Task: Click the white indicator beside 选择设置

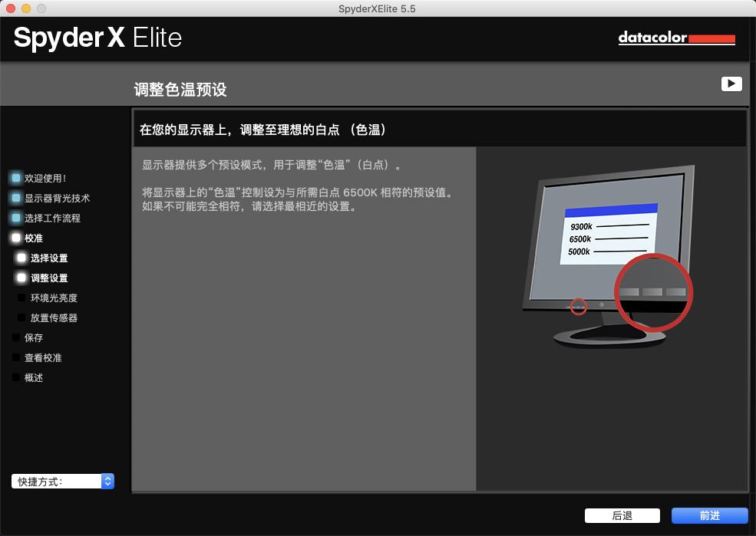Action: tap(21, 258)
